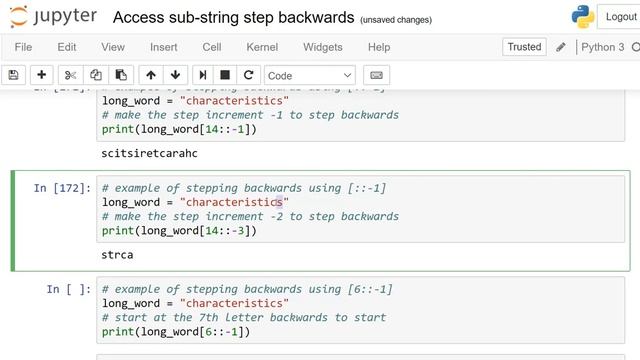Open the command palette keyboard icon
Viewport: 640px width, 360px height.
tap(376, 75)
